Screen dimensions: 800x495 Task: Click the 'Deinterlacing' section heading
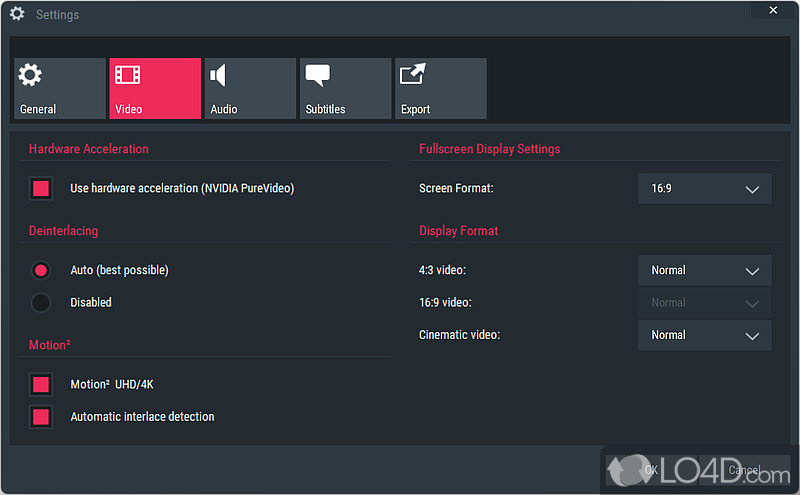63,231
